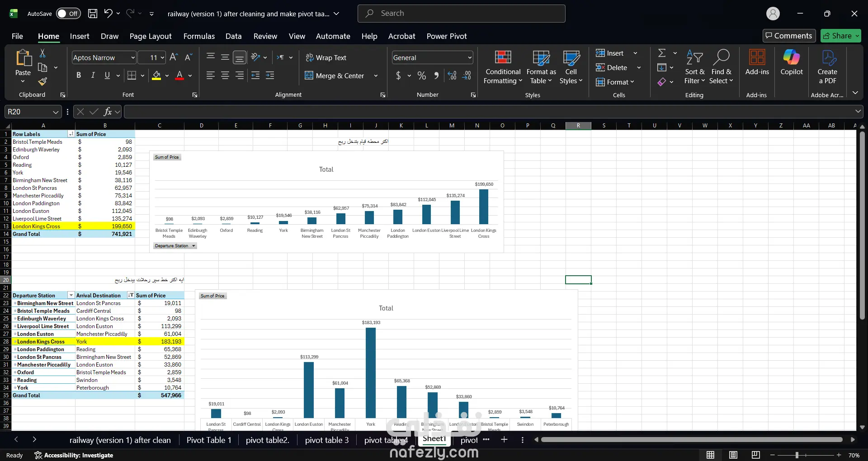Toggle Italic formatting
This screenshot has width=868, height=461.
tap(93, 75)
